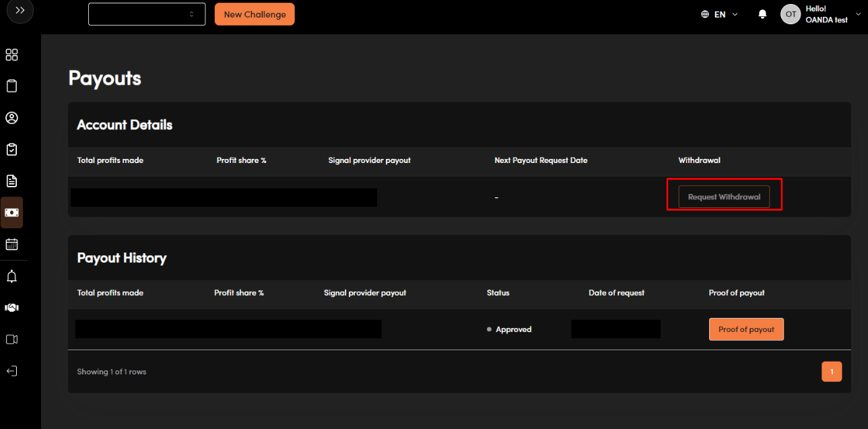Click the sidebar bell notifications icon
Screen dimensions: 868x429
[x=11, y=276]
